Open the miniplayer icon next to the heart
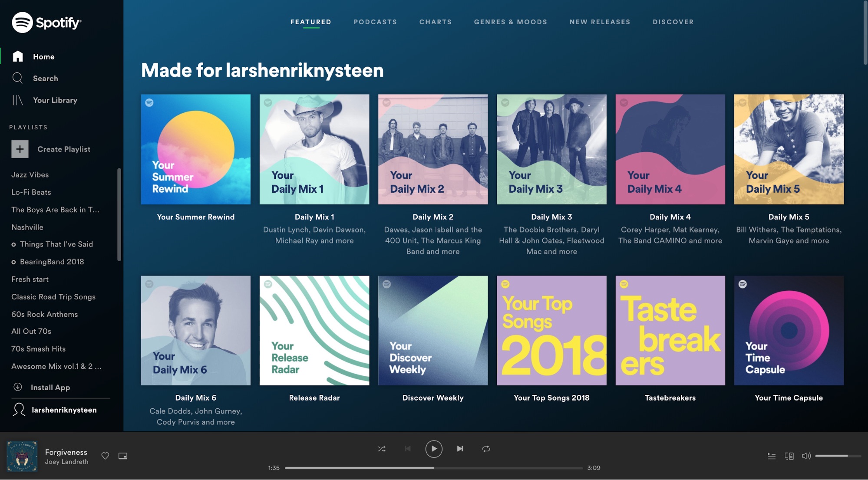The image size is (868, 480). 123,456
